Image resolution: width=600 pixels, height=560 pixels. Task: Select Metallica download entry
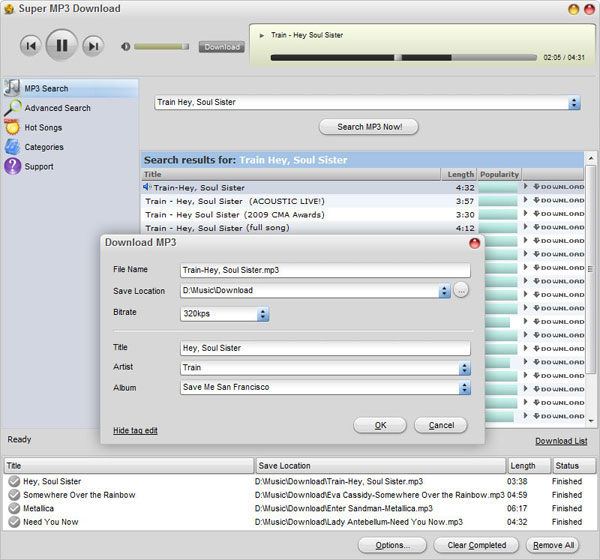299,508
